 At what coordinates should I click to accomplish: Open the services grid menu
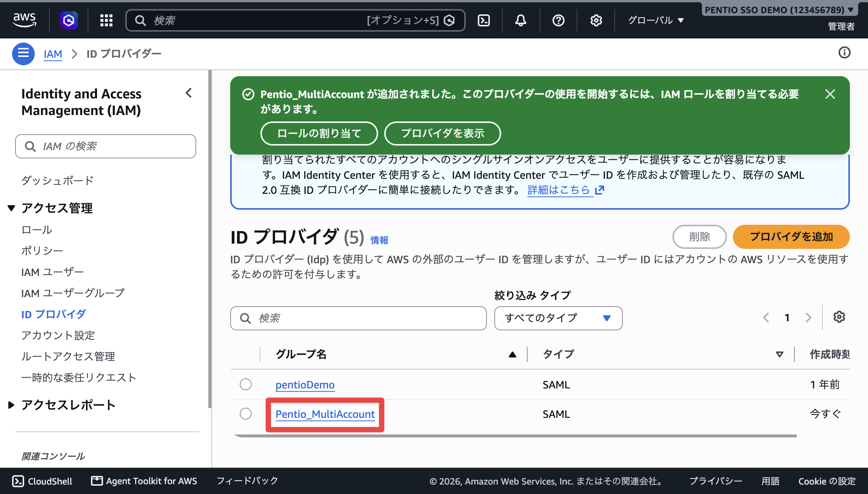coord(106,20)
